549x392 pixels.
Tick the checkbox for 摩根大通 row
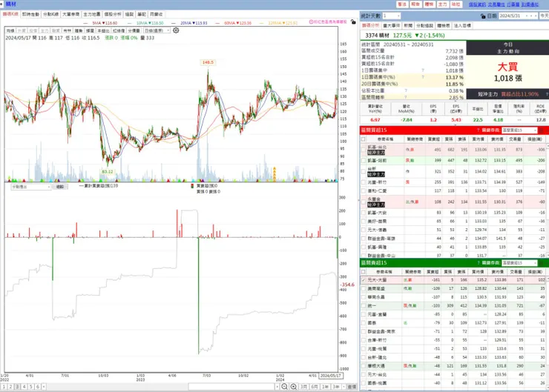click(x=364, y=366)
